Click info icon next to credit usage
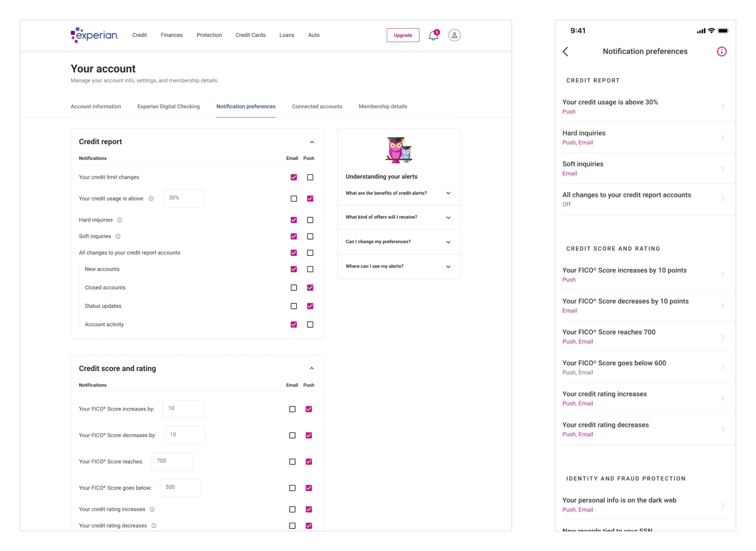Screen dimensions: 756x551 coord(151,199)
